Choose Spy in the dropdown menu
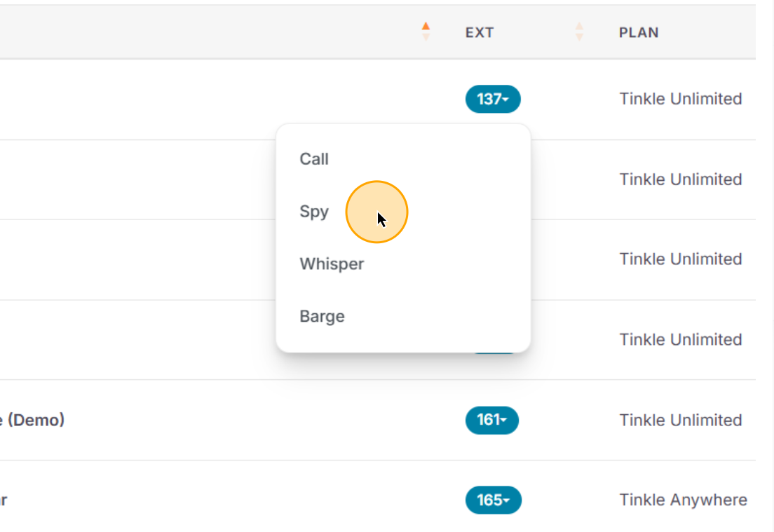 click(314, 212)
